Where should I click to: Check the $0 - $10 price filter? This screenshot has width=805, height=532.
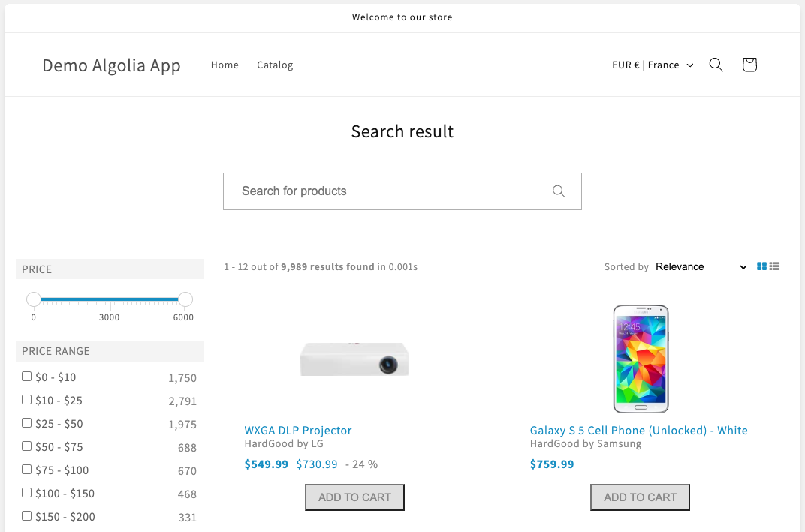pyautogui.click(x=26, y=376)
